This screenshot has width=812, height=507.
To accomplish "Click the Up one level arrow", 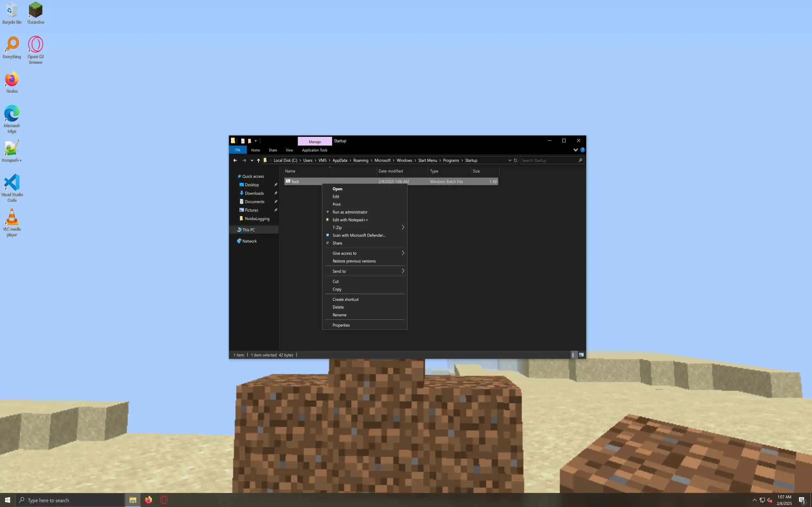I will tap(259, 160).
